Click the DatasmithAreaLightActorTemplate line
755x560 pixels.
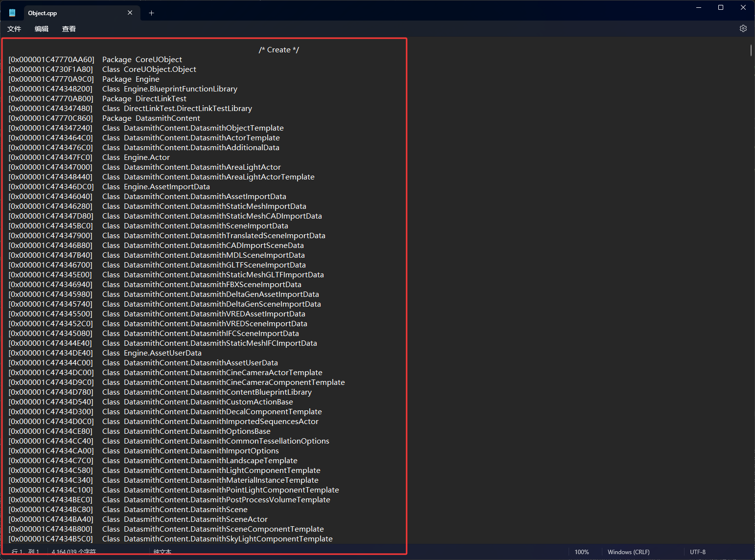point(161,177)
